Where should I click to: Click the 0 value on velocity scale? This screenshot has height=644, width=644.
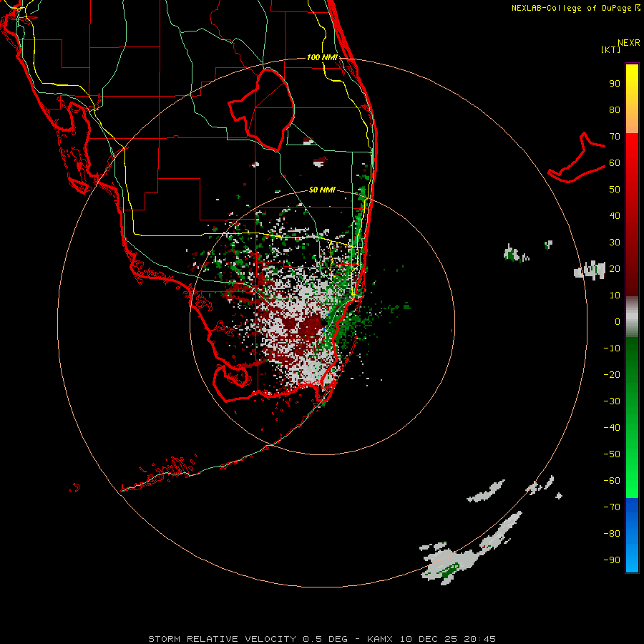[x=618, y=322]
